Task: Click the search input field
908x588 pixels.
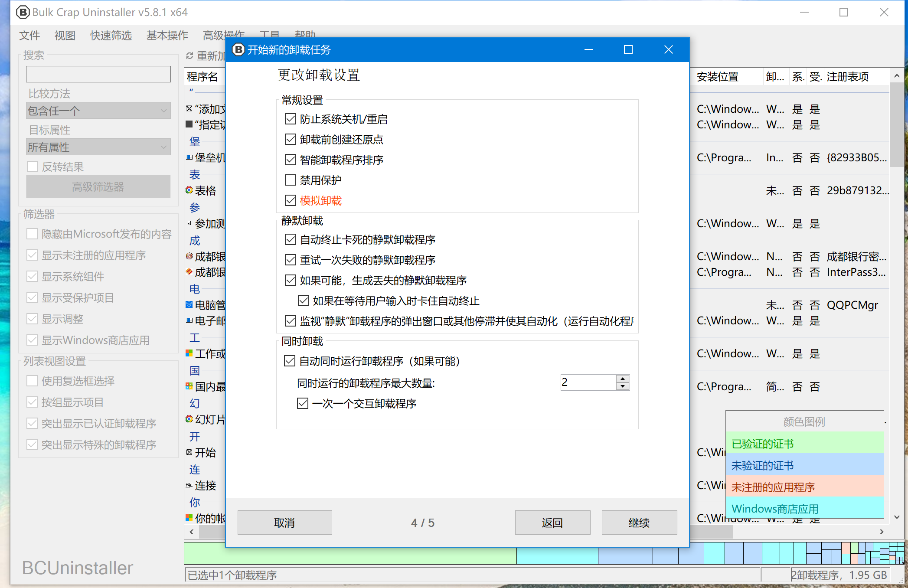Action: pos(98,74)
